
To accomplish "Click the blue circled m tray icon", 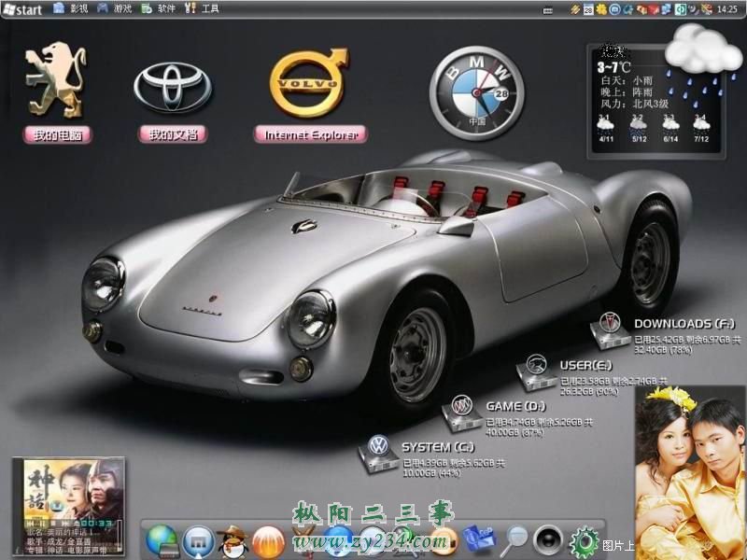I will coord(614,9).
